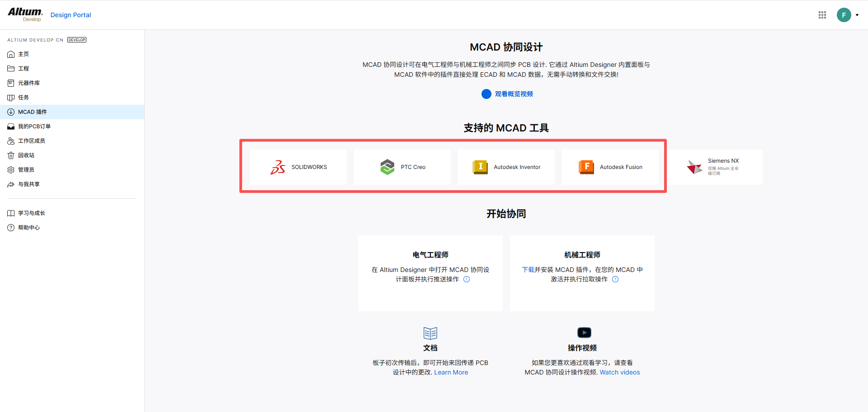
Task: Click the 操作视频 video play icon
Action: [584, 332]
